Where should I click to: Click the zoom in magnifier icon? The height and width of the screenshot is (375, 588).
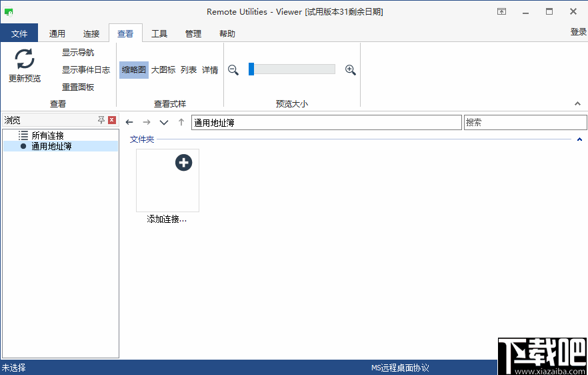(351, 70)
